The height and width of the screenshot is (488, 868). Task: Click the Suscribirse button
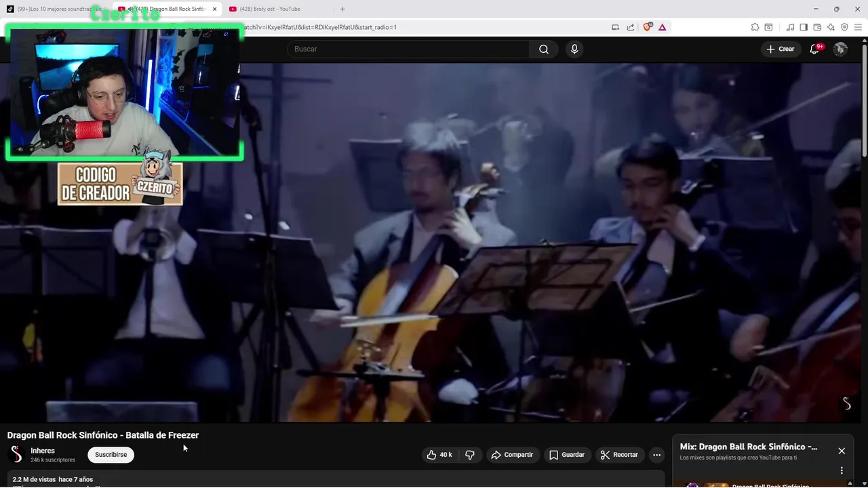(111, 455)
